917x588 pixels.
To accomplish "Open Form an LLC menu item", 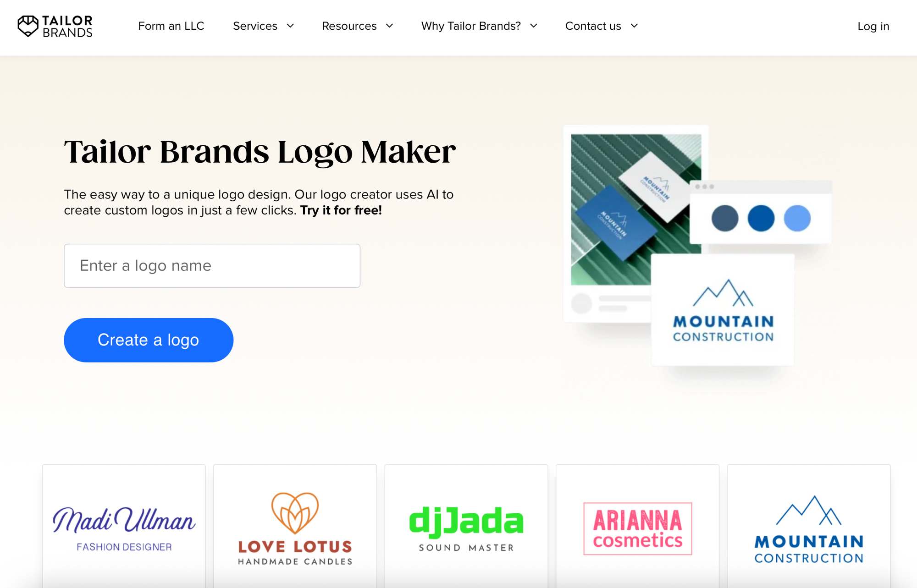I will pos(171,26).
